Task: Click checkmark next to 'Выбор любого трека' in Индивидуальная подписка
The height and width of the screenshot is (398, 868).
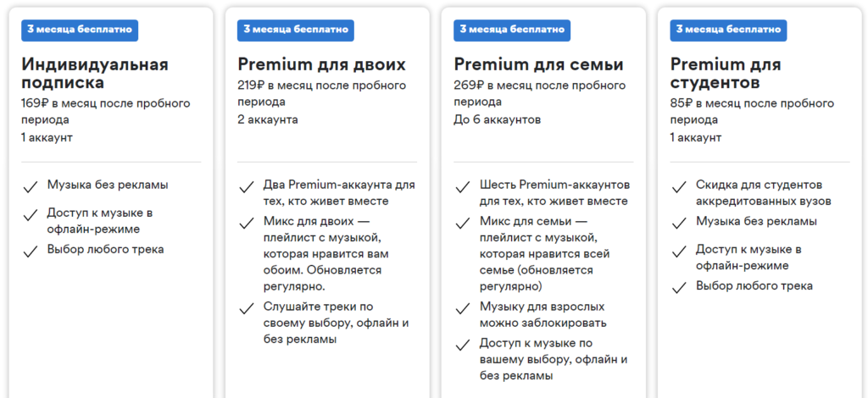Action: [x=31, y=251]
